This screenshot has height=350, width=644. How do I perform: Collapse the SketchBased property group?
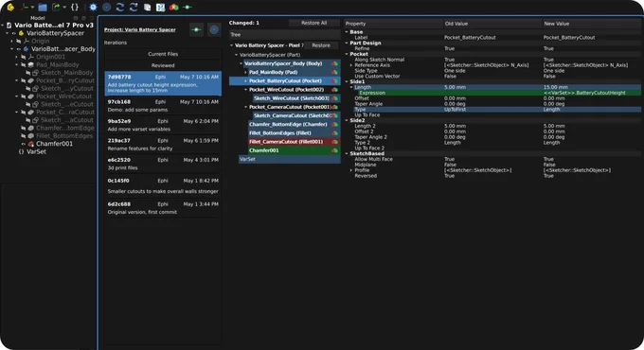pos(347,153)
